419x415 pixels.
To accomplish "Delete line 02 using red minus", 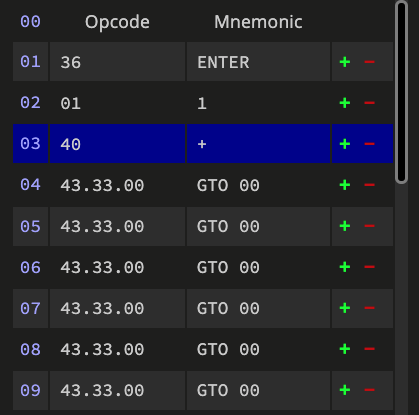I will pyautogui.click(x=369, y=103).
